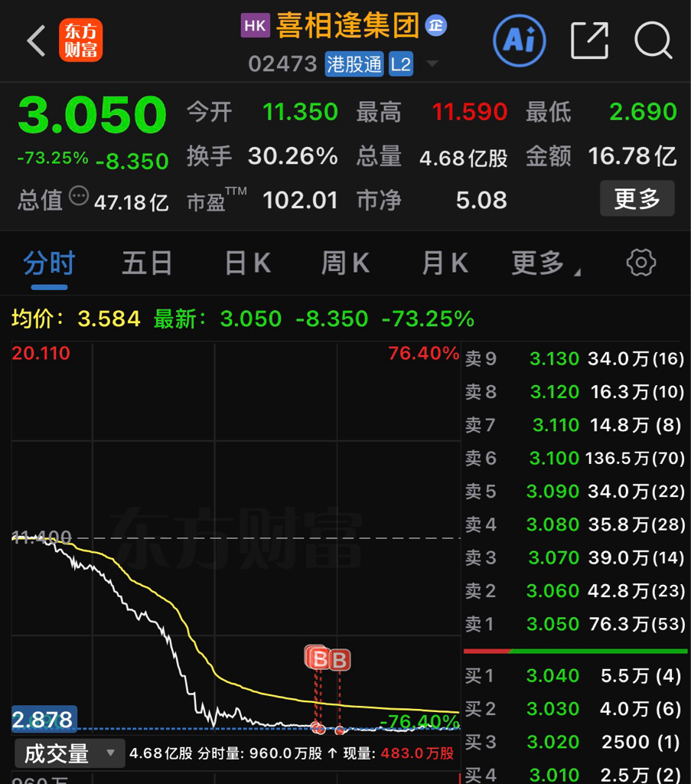Screen dimensions: 691x784
Task: Select the 卖2 3.060 order row
Action: click(x=575, y=590)
